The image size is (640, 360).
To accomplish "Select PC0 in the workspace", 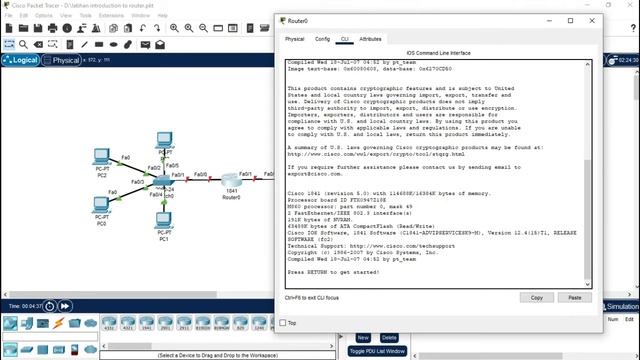I will point(101,205).
